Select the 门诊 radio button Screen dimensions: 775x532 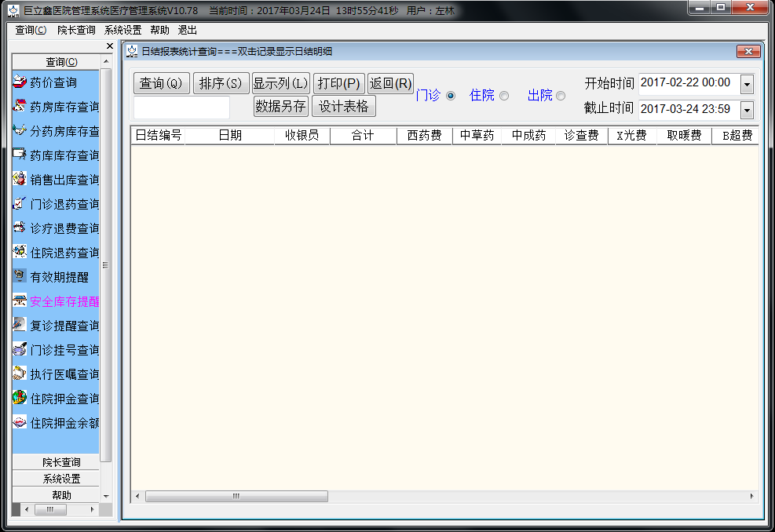tap(451, 96)
